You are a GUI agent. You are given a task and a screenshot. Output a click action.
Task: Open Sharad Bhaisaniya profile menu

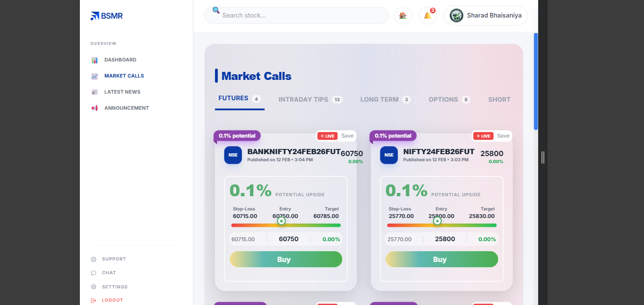485,16
